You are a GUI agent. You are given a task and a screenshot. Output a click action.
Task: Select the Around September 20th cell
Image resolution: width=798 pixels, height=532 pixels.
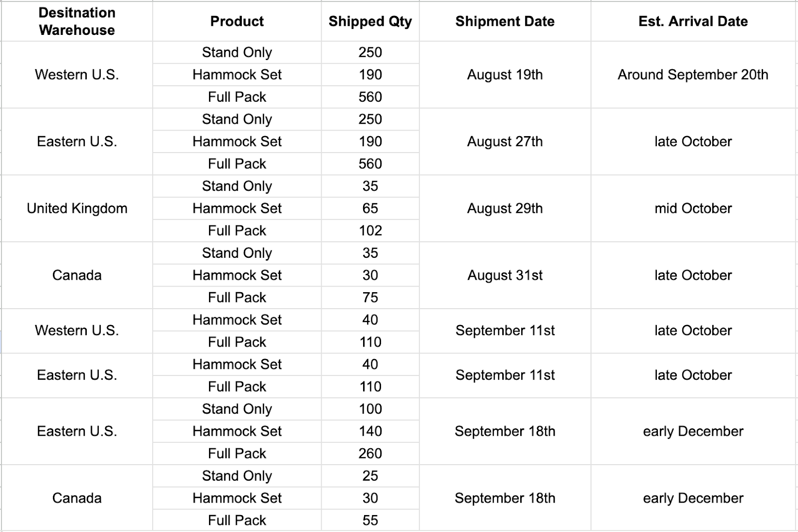(x=693, y=75)
